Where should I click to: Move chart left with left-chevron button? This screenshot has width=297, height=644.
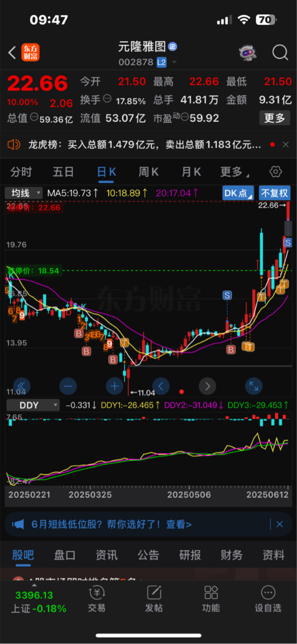(x=161, y=386)
